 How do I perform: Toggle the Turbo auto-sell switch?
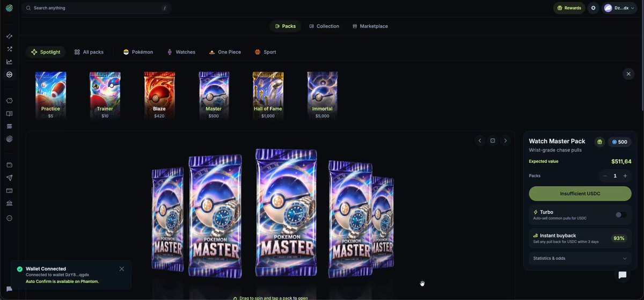tap(620, 215)
